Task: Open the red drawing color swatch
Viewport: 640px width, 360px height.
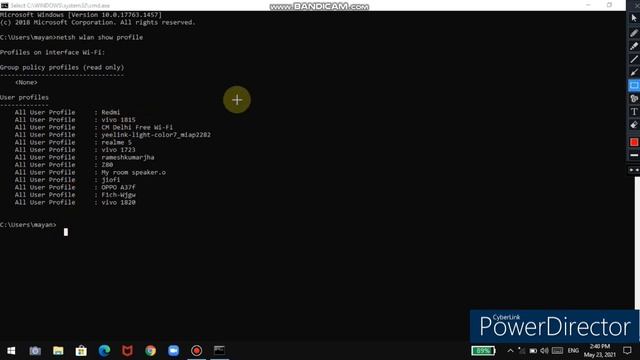Action: tap(634, 142)
